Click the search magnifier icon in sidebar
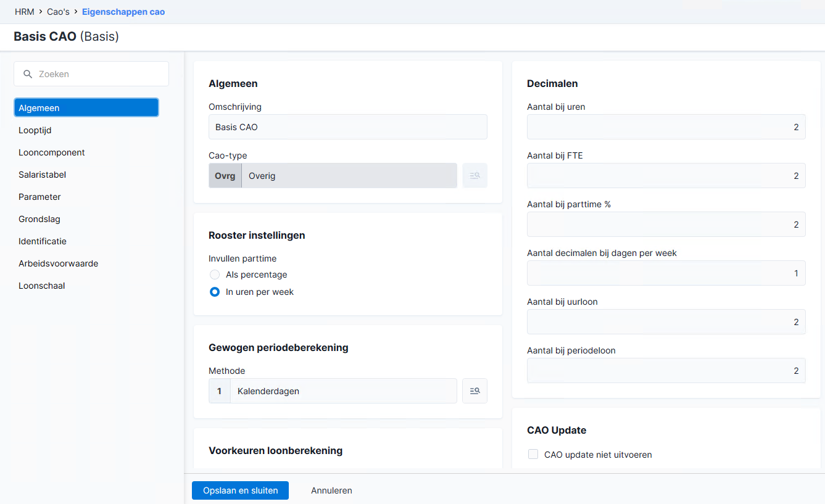 tap(27, 74)
